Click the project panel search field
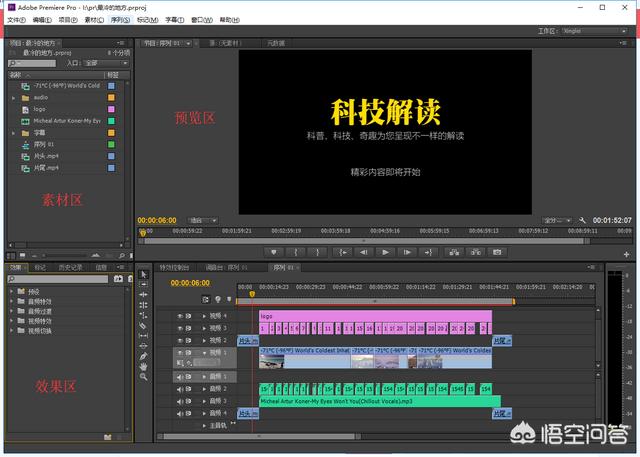Viewport: 640px width, 457px height. tap(32, 63)
